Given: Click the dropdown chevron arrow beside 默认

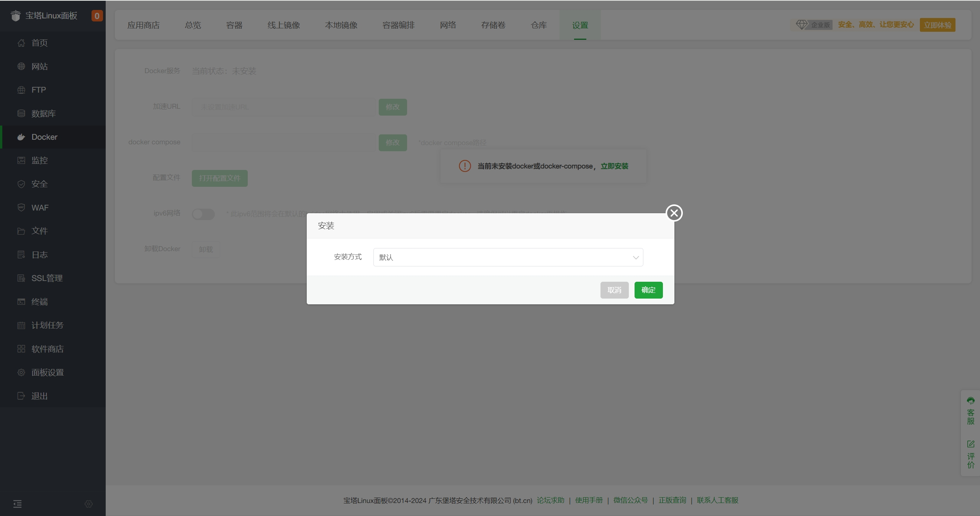Looking at the screenshot, I should tap(636, 258).
